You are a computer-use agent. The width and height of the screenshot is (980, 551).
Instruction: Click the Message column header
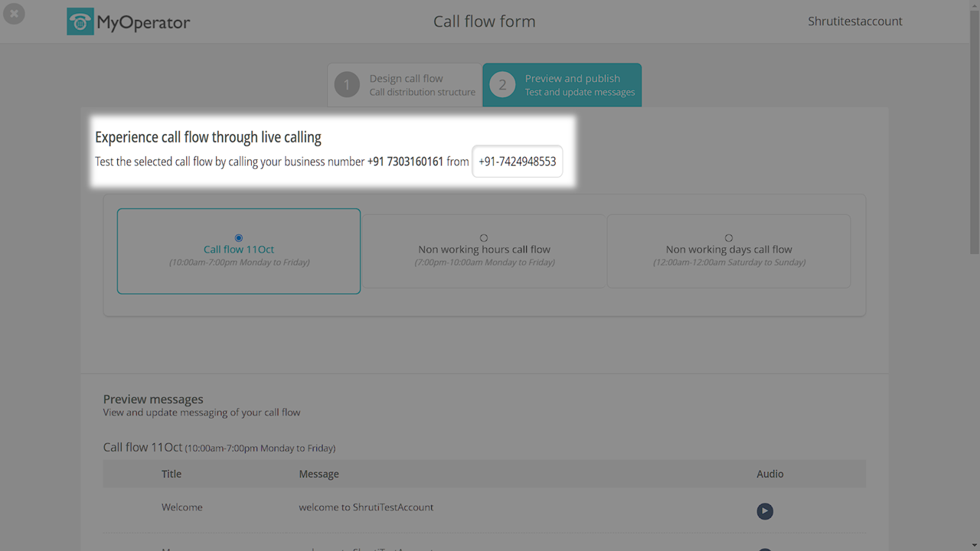click(x=318, y=474)
